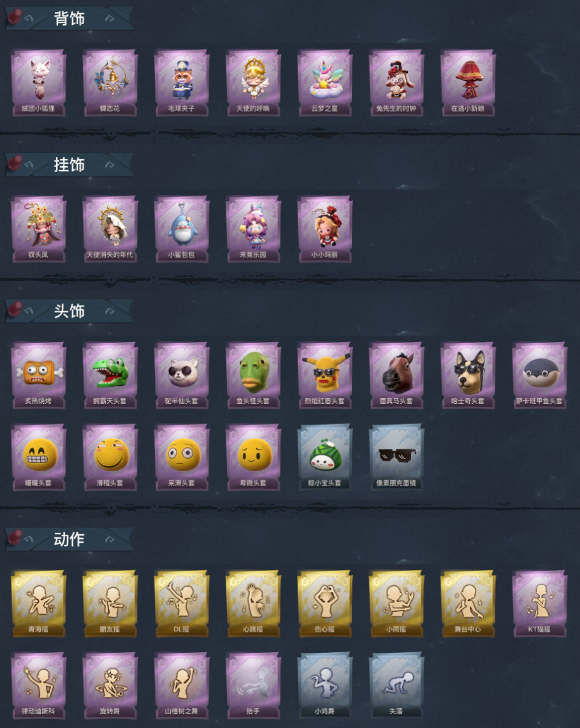Choose the 鳄霸天头套 crocodile headgear
This screenshot has width=580, height=728.
[110, 375]
